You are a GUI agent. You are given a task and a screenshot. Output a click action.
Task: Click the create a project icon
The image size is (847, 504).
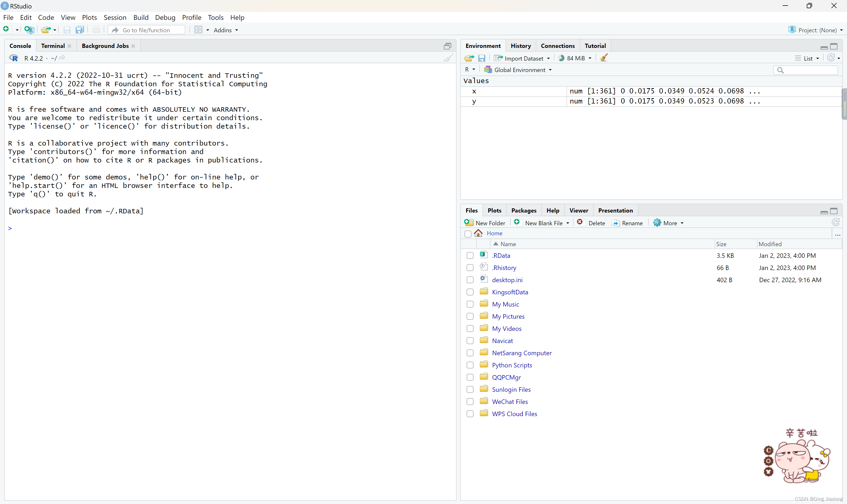[x=29, y=30]
